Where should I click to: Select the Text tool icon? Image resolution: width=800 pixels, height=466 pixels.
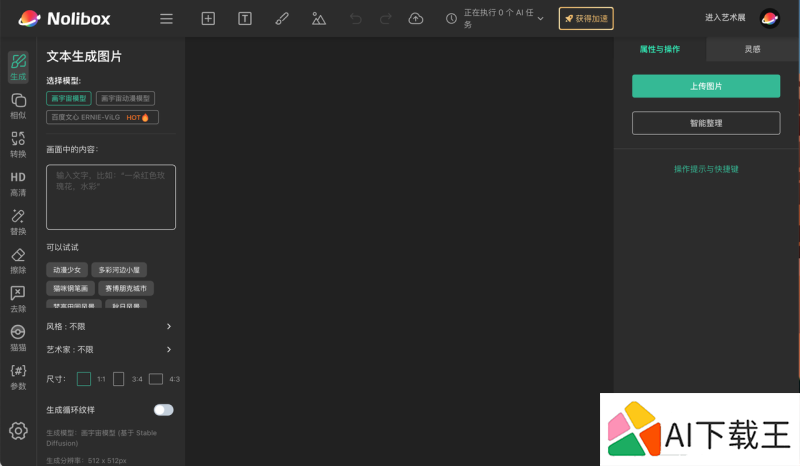[245, 18]
